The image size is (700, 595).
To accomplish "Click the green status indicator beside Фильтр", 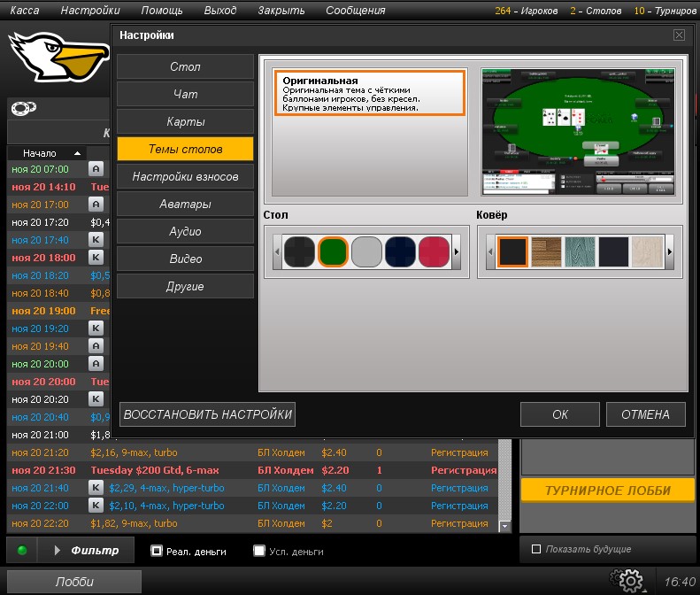I will pyautogui.click(x=22, y=551).
